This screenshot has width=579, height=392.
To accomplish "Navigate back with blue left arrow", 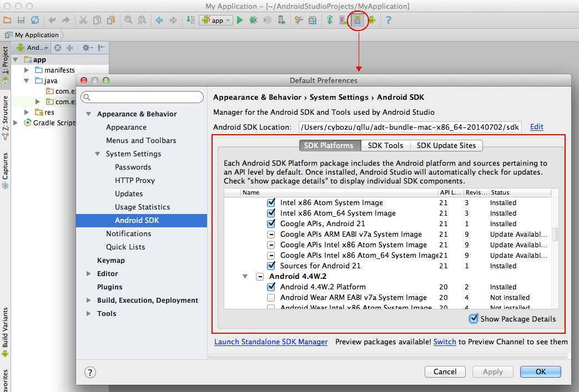I will tap(159, 21).
